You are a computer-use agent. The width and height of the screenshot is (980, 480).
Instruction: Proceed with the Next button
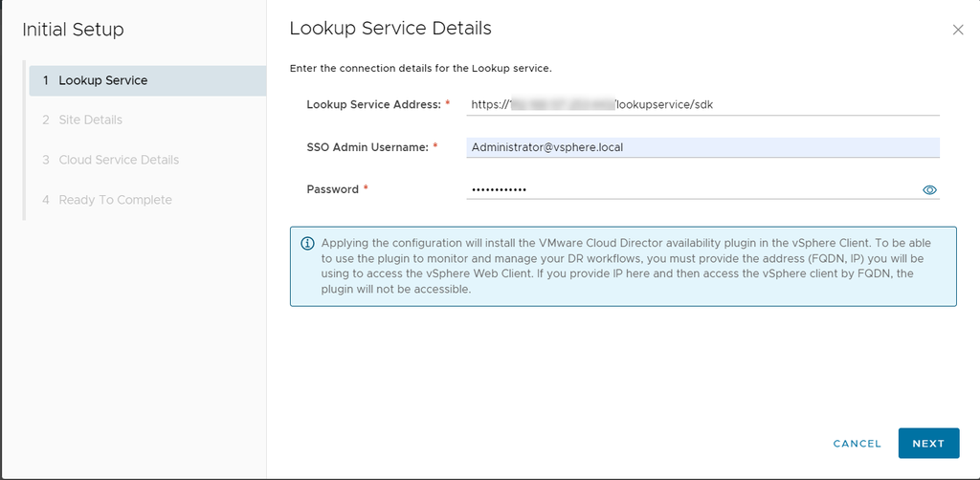point(927,444)
